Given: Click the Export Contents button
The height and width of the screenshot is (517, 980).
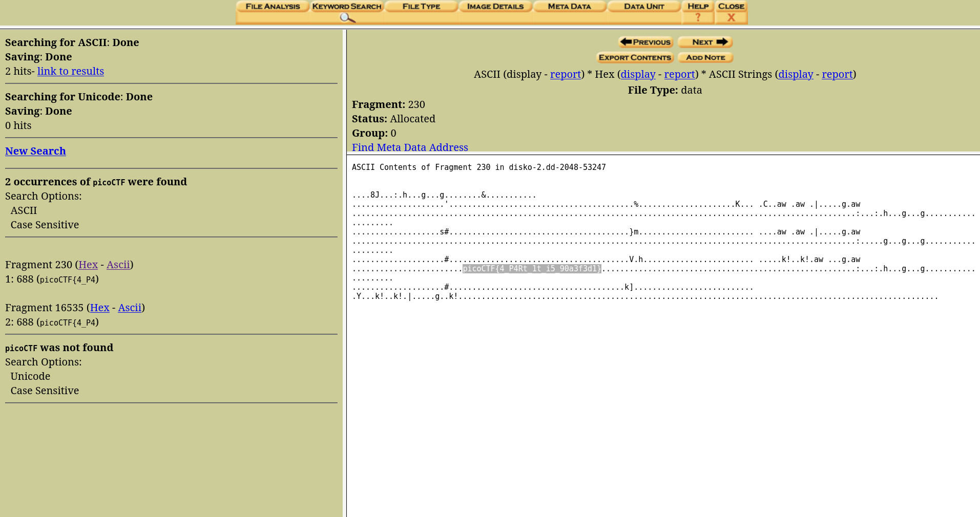Looking at the screenshot, I should point(635,57).
